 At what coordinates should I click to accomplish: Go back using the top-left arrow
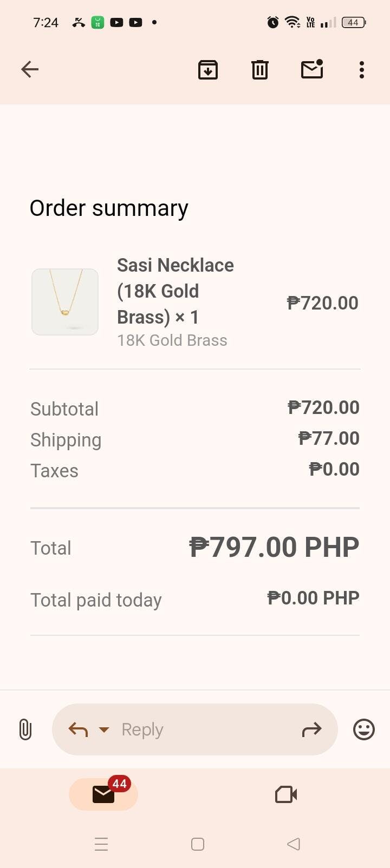(30, 69)
